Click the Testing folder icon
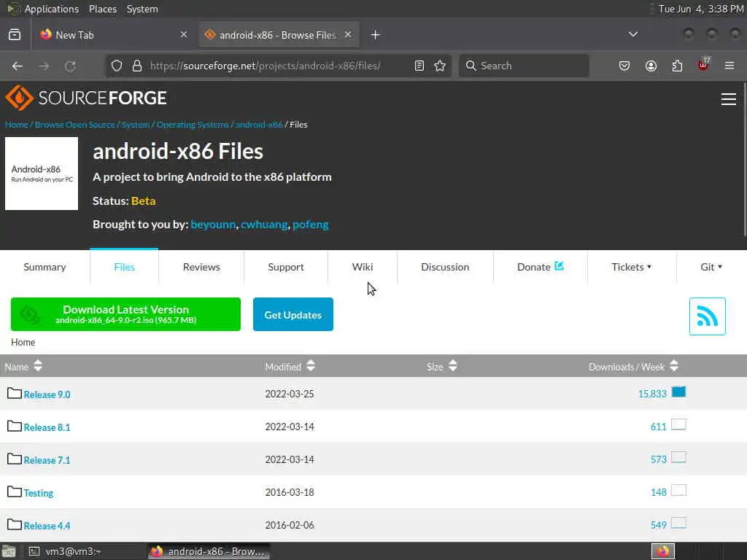This screenshot has width=747, height=560. 15,492
